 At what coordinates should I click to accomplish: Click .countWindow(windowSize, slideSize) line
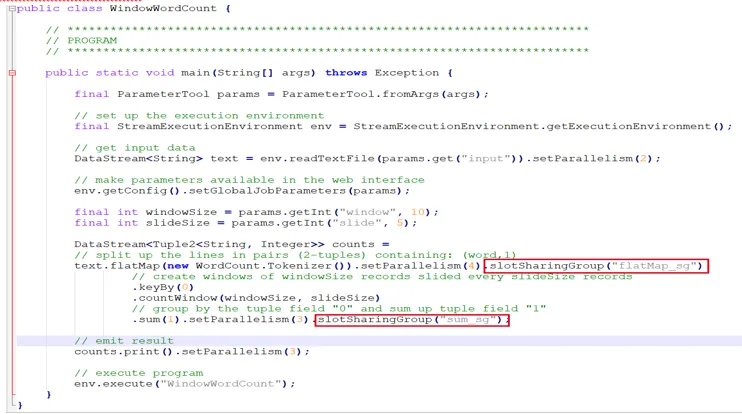256,298
